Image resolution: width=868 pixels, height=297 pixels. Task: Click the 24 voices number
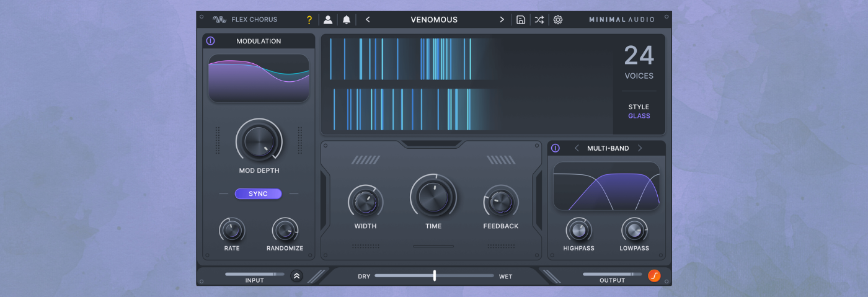coord(639,56)
